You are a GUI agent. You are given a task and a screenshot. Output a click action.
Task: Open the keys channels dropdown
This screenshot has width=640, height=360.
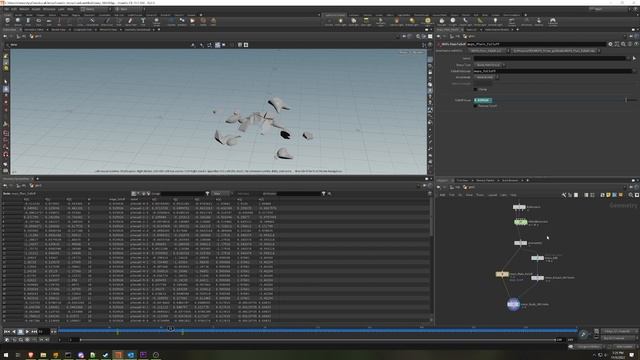click(619, 331)
